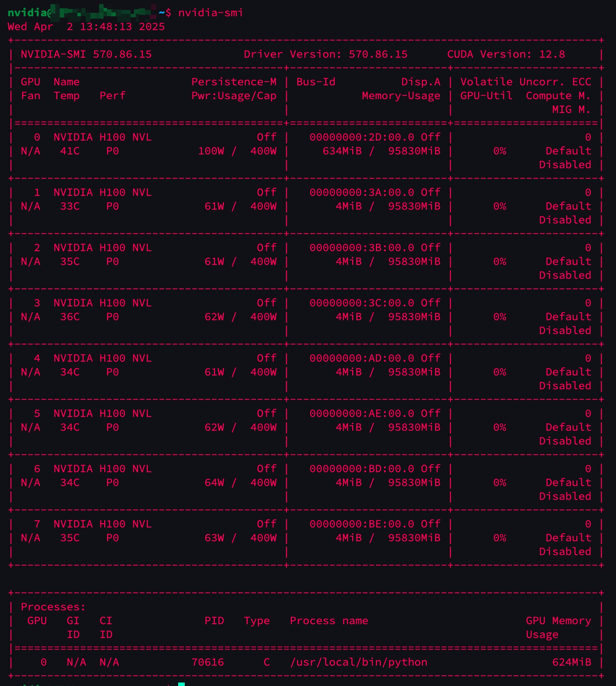Click bus id 00000000:AE:00.0

(362, 413)
